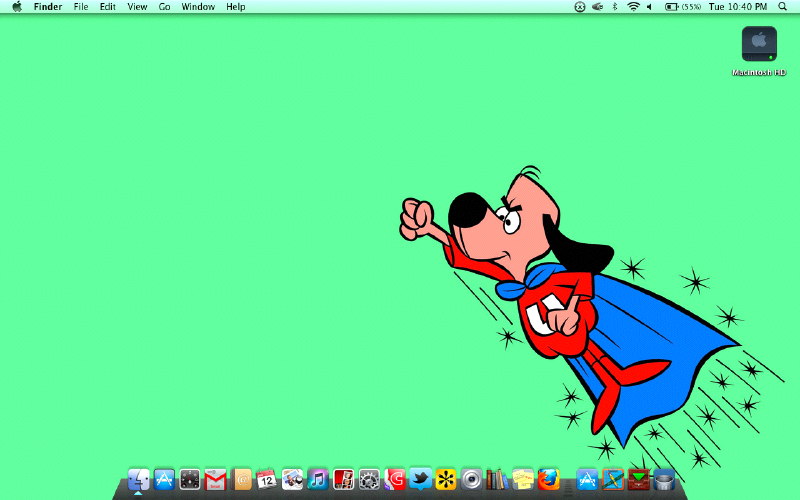Launch the yellow asterisk app in Dock
The image size is (800, 500).
tap(446, 480)
